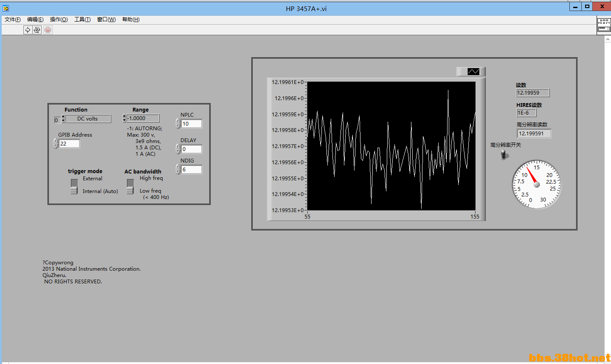Open the 帮助(H) menu
This screenshot has width=611, height=364.
click(131, 20)
